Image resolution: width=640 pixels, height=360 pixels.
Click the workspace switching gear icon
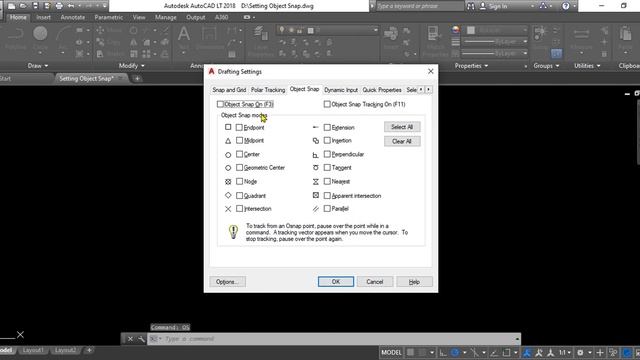pos(580,352)
